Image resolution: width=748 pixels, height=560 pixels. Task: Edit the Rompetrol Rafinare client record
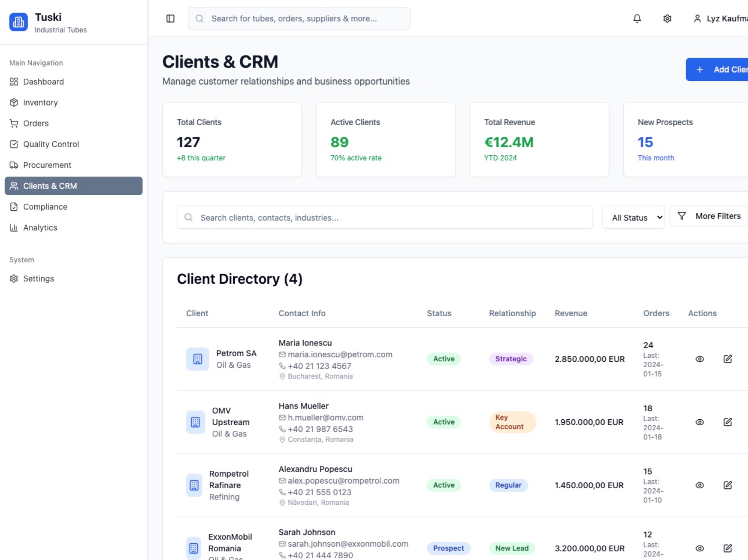(728, 485)
